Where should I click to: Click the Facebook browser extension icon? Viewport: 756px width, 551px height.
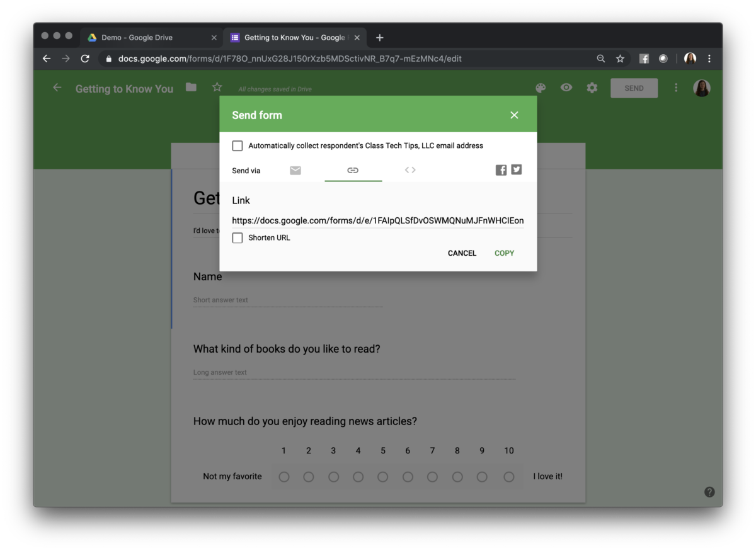click(x=644, y=59)
